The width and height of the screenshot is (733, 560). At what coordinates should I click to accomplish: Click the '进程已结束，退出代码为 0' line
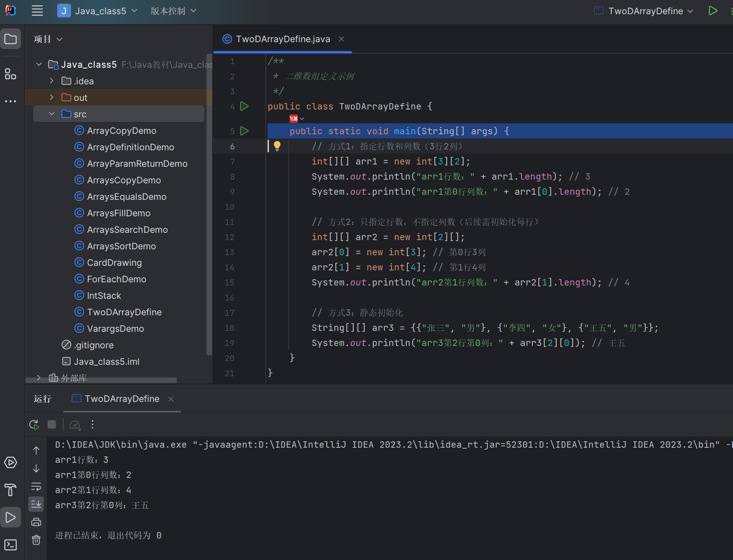[x=108, y=535]
